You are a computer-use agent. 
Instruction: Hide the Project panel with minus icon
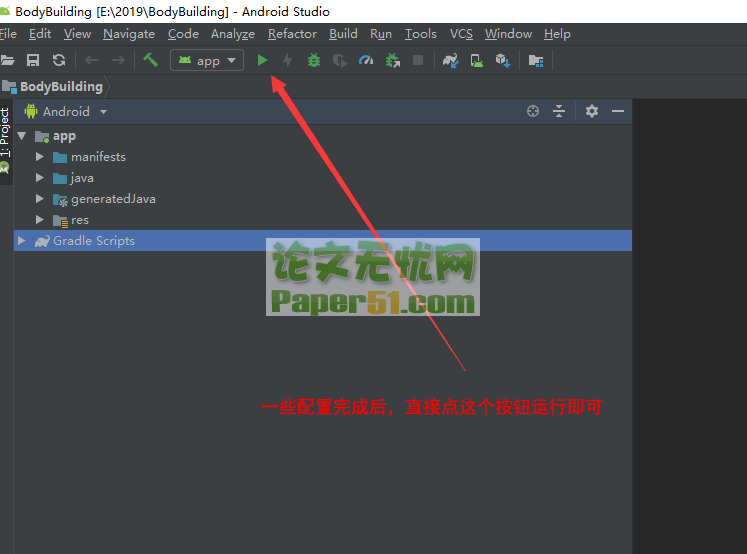pos(618,111)
